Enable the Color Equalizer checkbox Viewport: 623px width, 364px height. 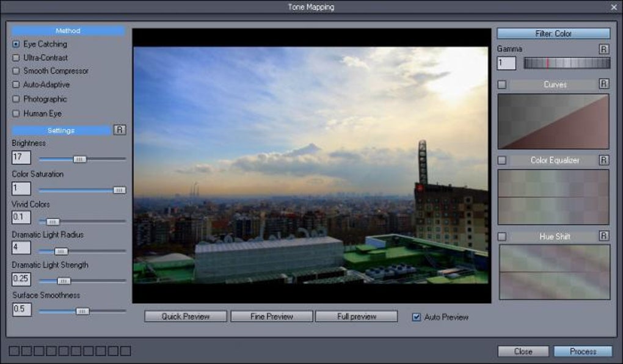(x=502, y=160)
